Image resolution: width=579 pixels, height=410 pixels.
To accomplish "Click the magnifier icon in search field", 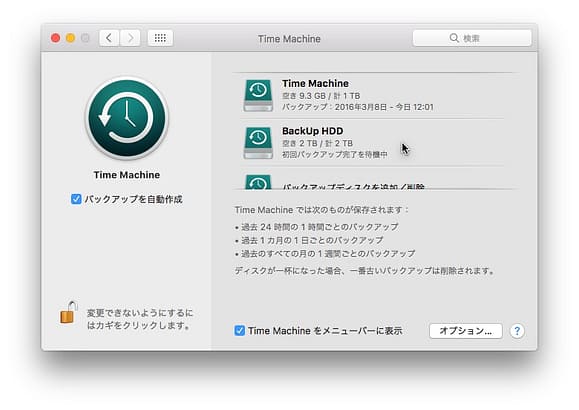I will click(454, 38).
